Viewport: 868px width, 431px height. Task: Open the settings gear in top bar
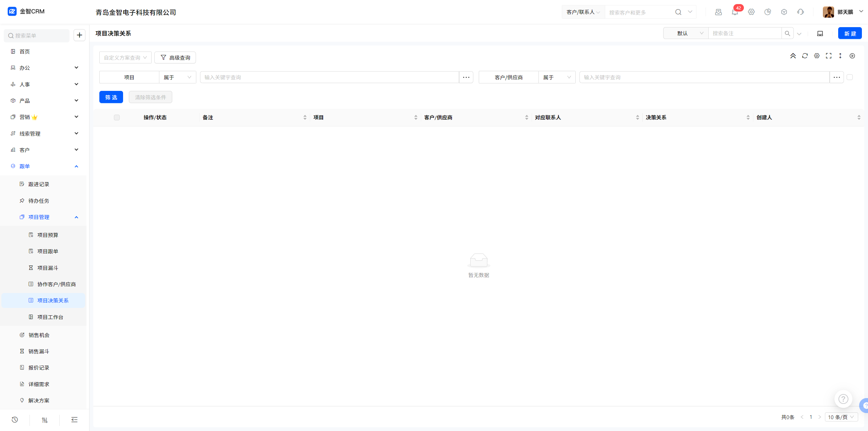coord(751,12)
